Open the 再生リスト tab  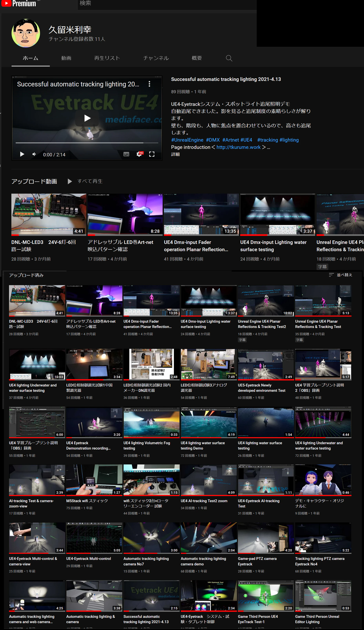pyautogui.click(x=107, y=58)
